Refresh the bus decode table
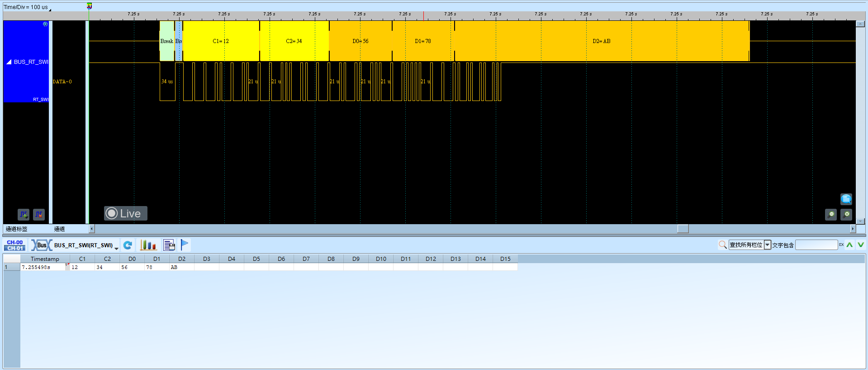The width and height of the screenshot is (868, 370). 128,245
